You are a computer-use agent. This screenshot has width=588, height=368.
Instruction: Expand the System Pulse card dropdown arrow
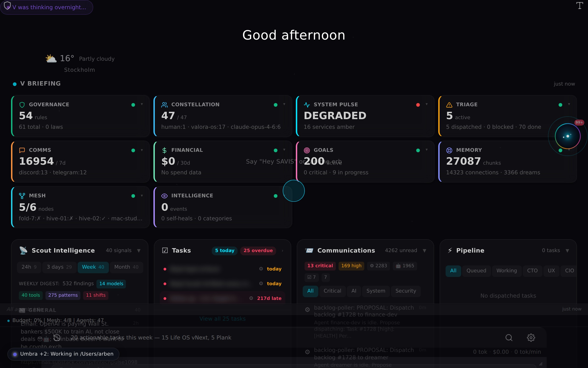click(427, 104)
